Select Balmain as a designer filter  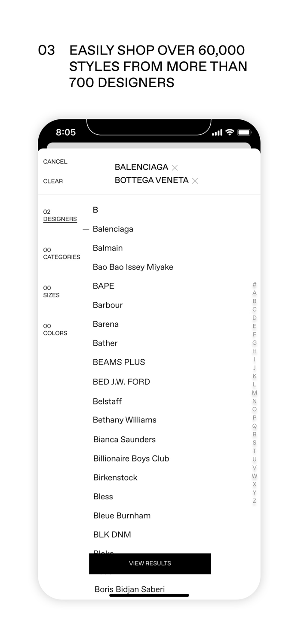[x=108, y=248]
